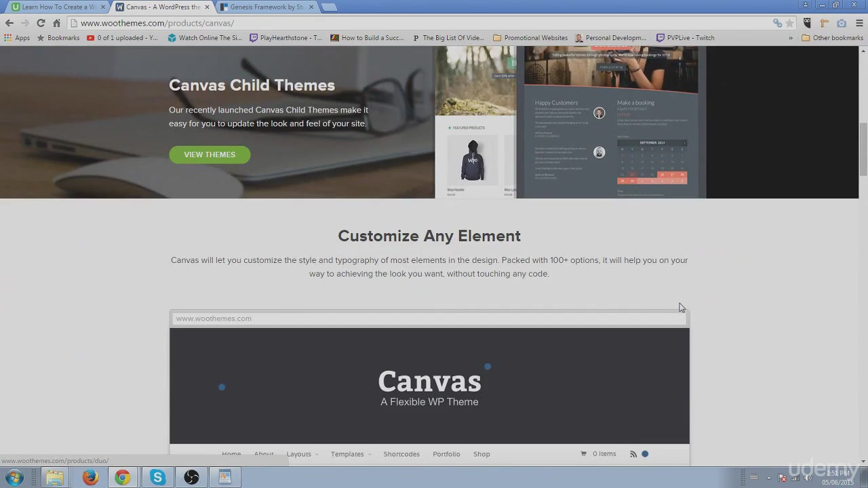Image resolution: width=868 pixels, height=488 pixels.
Task: Open the Promotional Websites bookmark folder
Action: tap(530, 38)
